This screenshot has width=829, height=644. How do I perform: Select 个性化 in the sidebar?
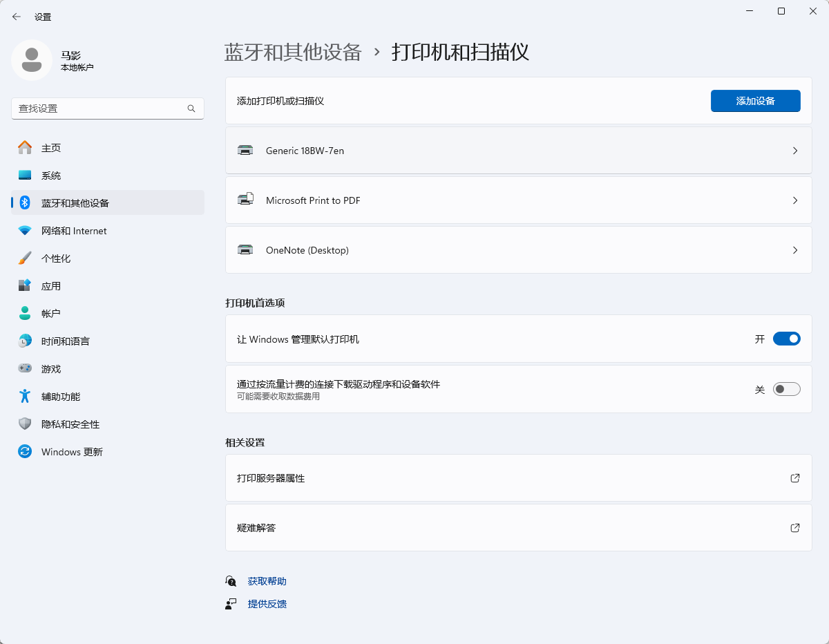click(x=56, y=258)
